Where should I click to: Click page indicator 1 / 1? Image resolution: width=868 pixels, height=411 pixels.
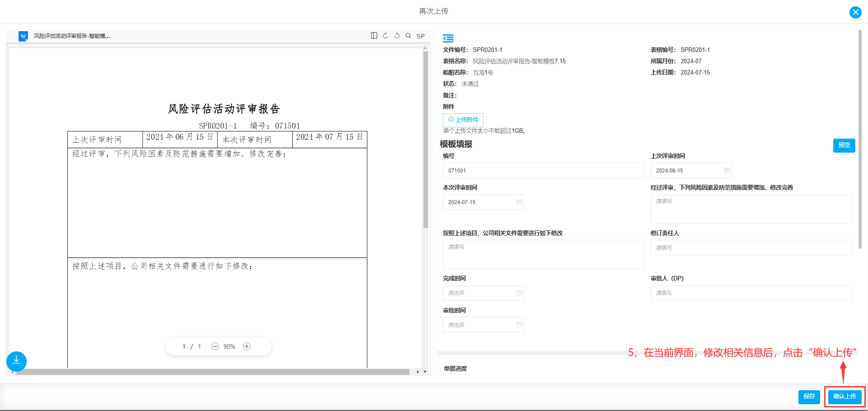coord(192,347)
